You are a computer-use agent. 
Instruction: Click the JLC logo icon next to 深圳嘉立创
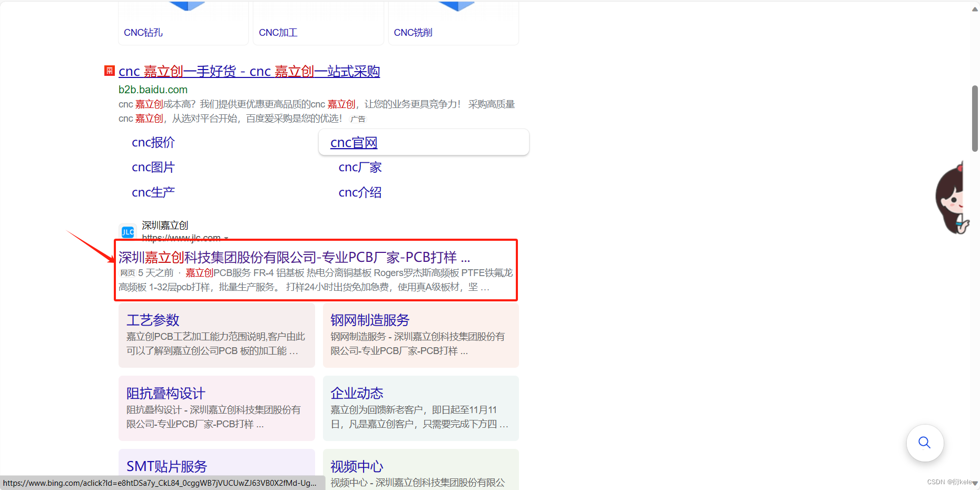128,232
